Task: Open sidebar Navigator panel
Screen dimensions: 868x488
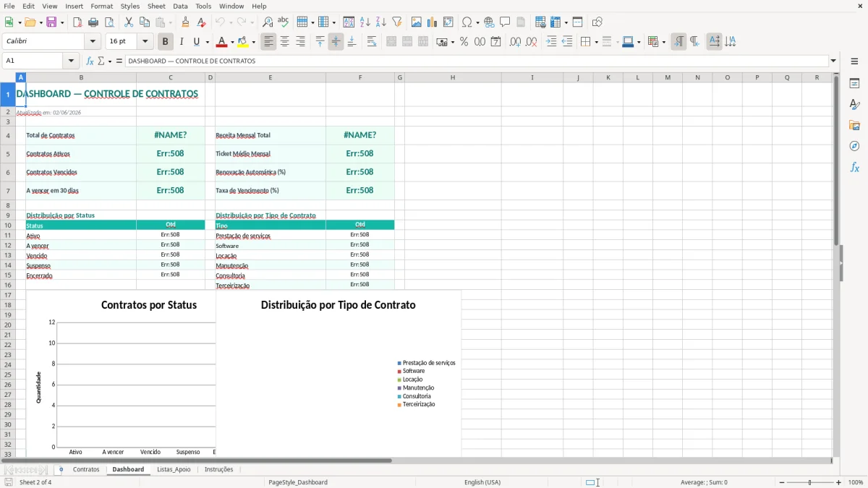Action: [x=854, y=146]
